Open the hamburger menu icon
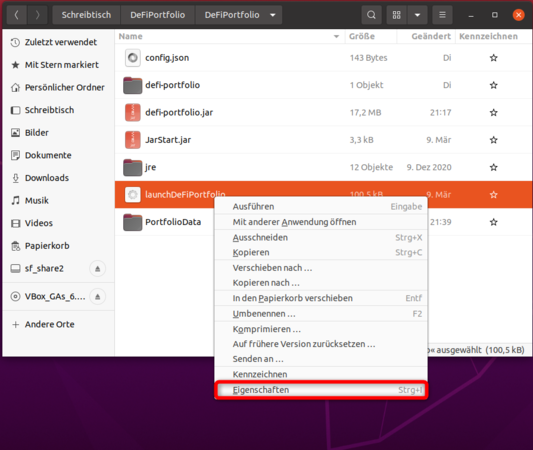533x450 pixels. click(x=442, y=15)
